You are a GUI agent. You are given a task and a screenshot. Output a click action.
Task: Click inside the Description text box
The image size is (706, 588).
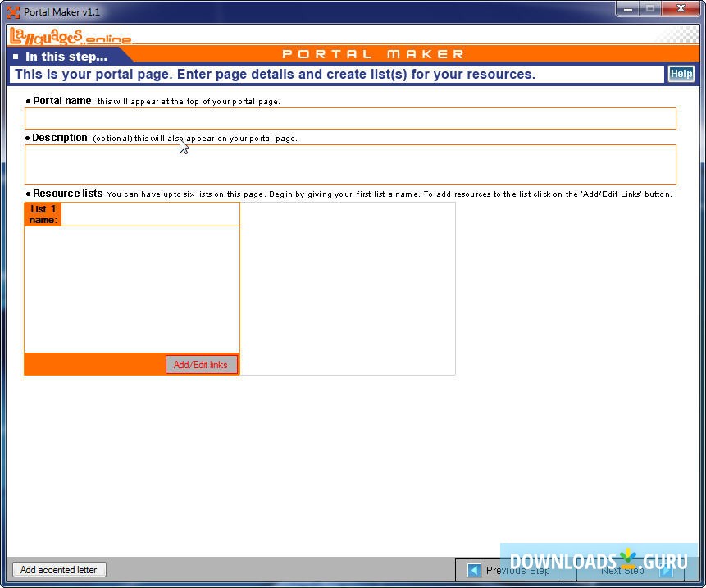tap(350, 164)
